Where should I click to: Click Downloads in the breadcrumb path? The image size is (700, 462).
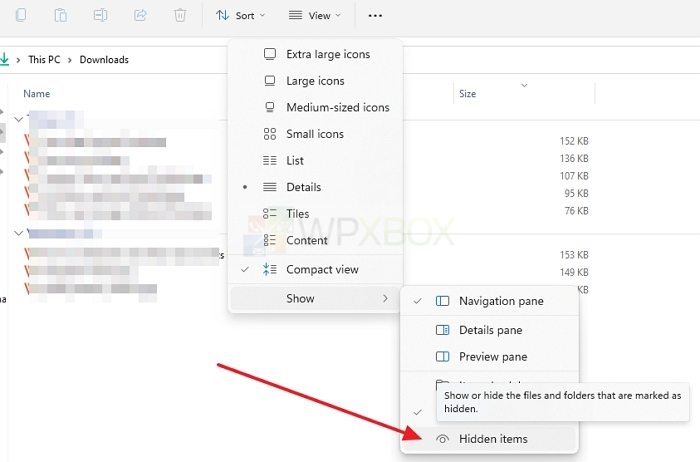(x=104, y=59)
